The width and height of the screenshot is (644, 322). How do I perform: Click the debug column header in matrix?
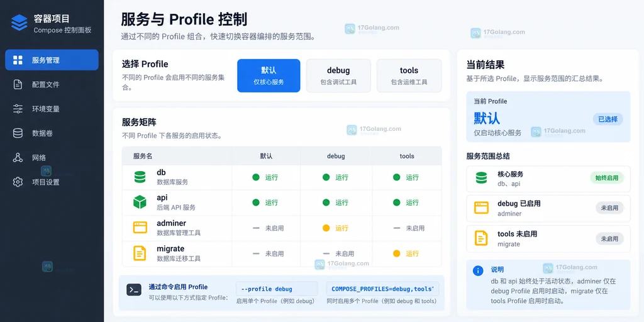tap(336, 156)
